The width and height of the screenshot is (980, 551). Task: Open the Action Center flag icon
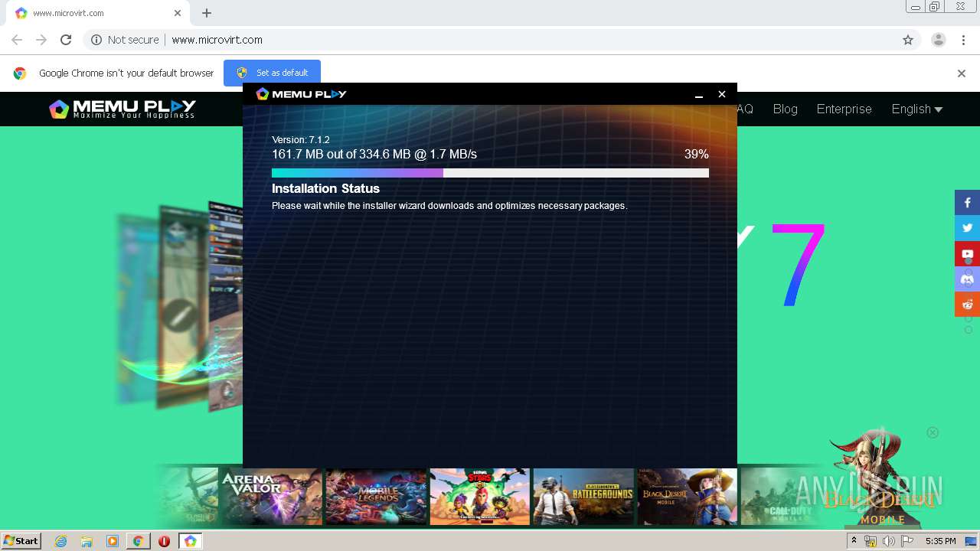pos(907,541)
